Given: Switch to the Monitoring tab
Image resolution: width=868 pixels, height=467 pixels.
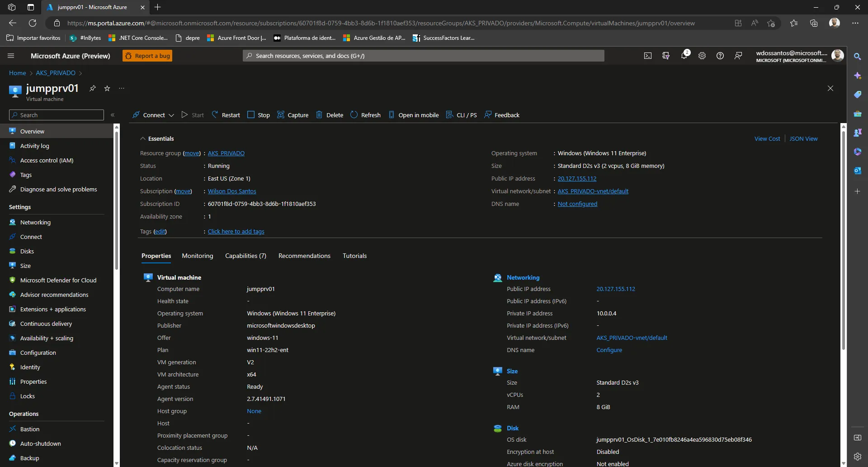Looking at the screenshot, I should (197, 256).
